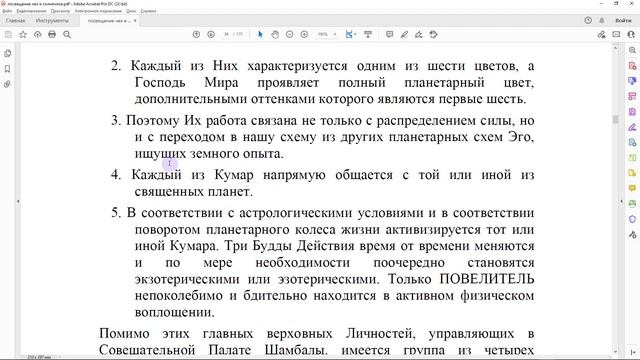Collapse the right tools pane arrow
The height and width of the screenshot is (360, 640).
click(622, 201)
